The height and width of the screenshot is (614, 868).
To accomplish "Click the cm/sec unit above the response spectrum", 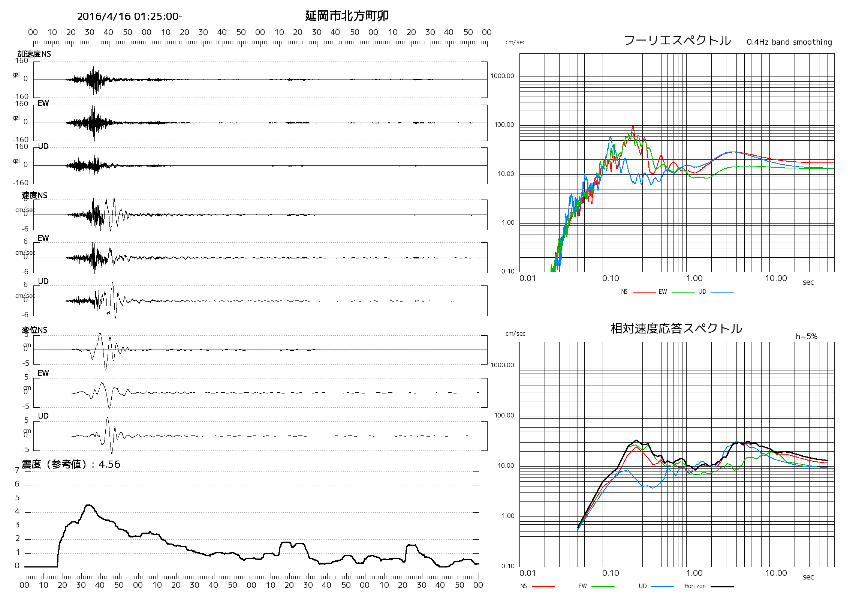I will click(515, 334).
